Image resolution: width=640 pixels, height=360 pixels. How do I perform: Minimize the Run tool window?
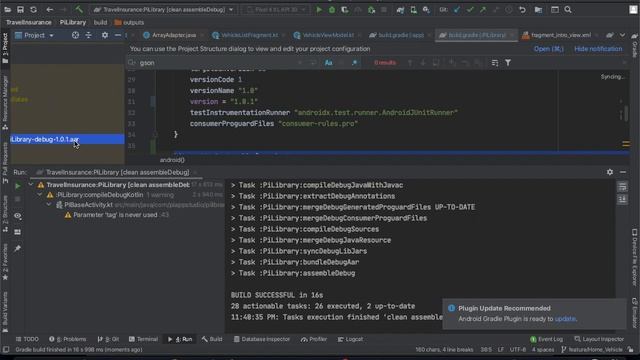623,172
